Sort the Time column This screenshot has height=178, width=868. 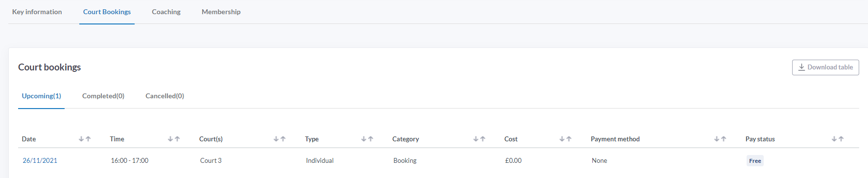pos(174,139)
